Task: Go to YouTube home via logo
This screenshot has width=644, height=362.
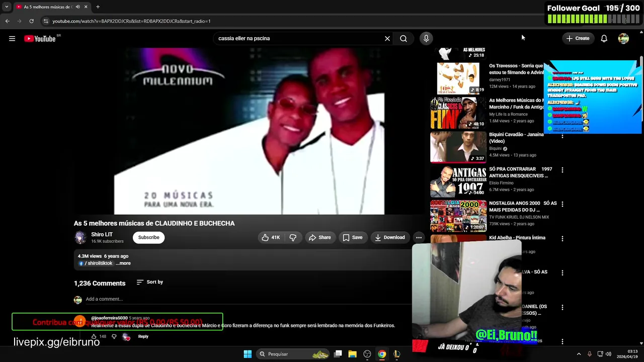Action: coord(40,39)
